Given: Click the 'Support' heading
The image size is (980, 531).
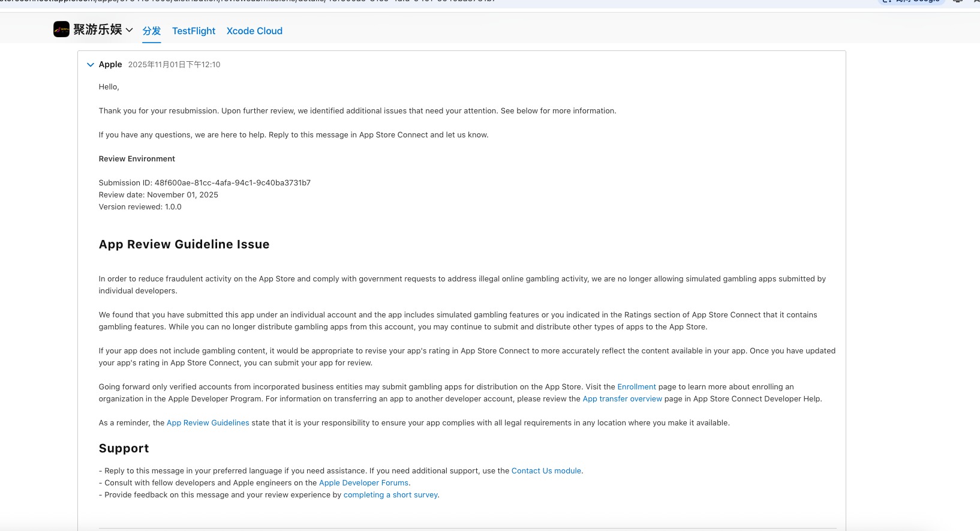Looking at the screenshot, I should tap(124, 448).
